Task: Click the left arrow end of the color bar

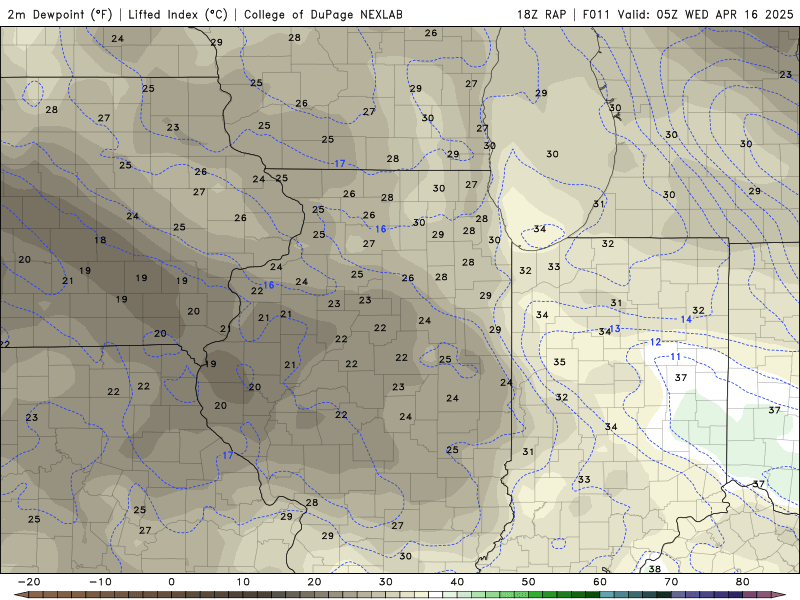Action: (20, 595)
